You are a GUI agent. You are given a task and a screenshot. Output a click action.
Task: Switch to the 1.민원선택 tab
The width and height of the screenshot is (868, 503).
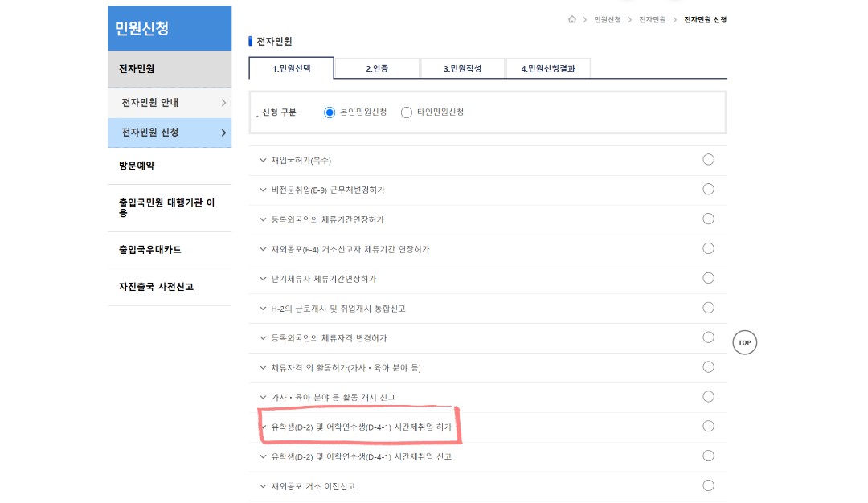click(x=292, y=68)
